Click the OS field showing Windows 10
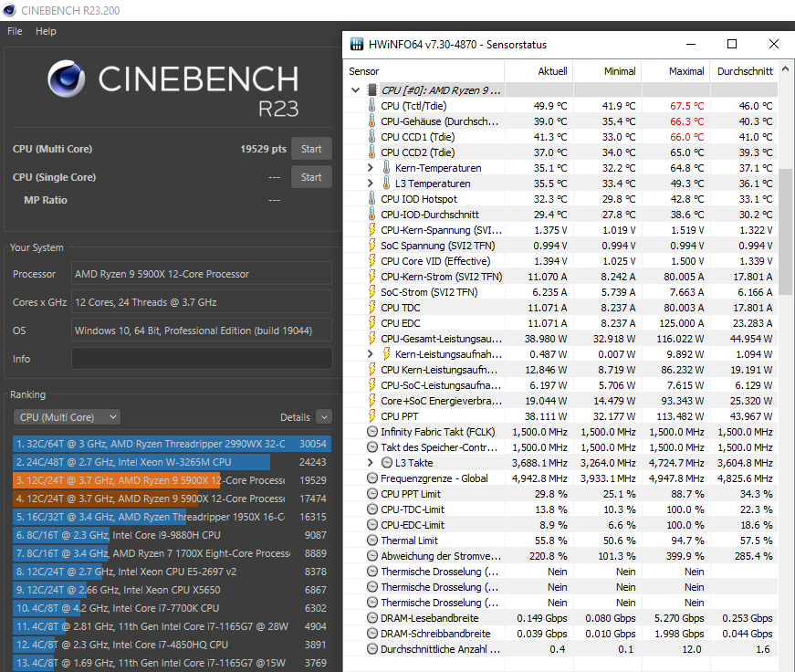 coord(202,331)
